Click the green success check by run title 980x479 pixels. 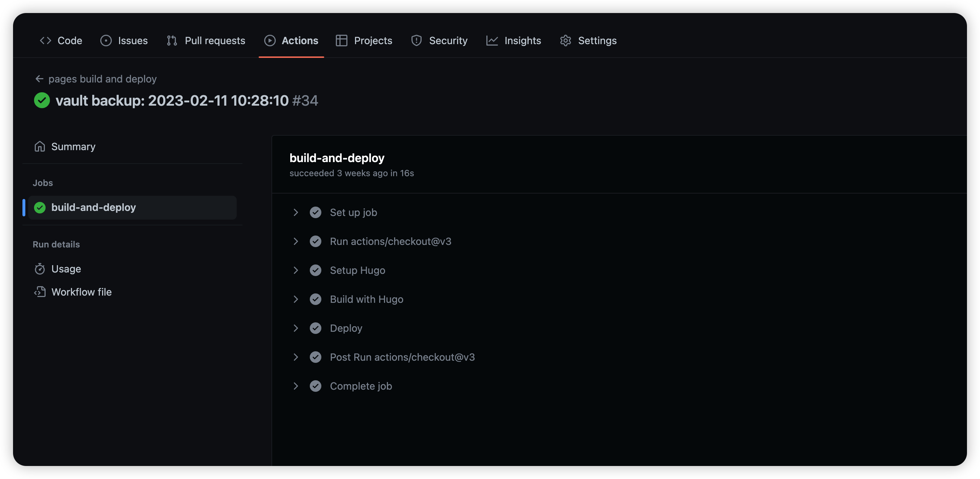pyautogui.click(x=42, y=101)
